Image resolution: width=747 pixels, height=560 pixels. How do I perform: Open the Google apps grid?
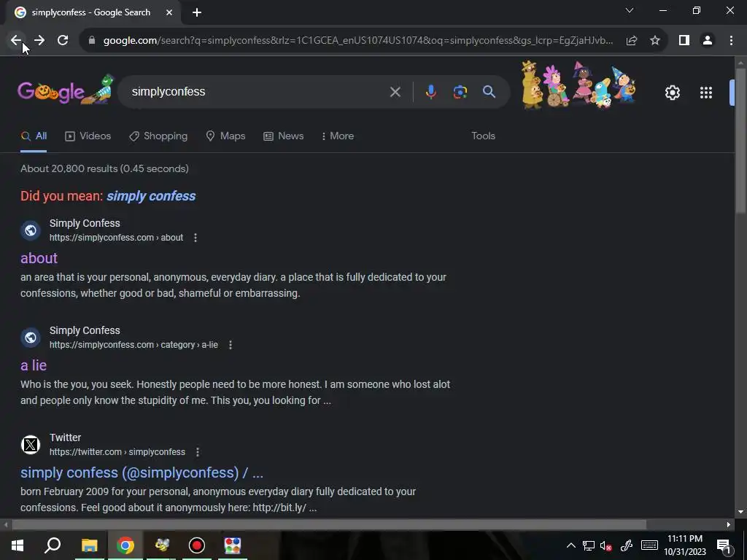(x=706, y=93)
